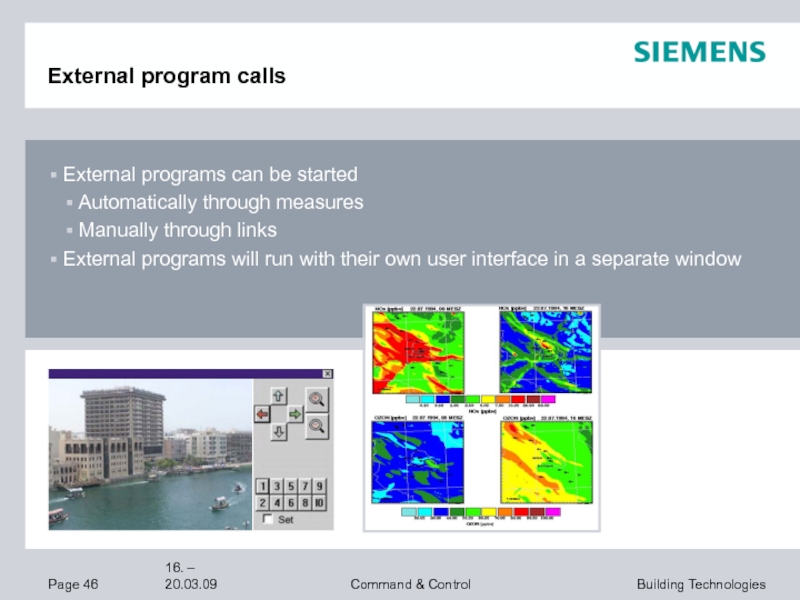Screen dimensions: 800x600
Task: Click the magenta swatch in the NOx legend
Action: [548, 399]
